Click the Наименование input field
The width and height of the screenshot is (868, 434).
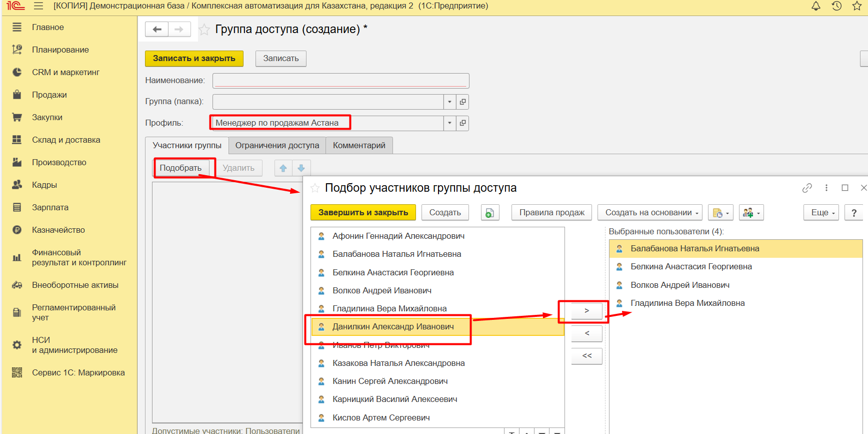(x=340, y=81)
